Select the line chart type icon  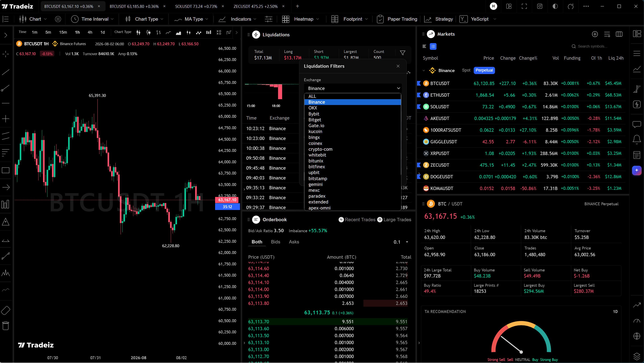coord(168,32)
